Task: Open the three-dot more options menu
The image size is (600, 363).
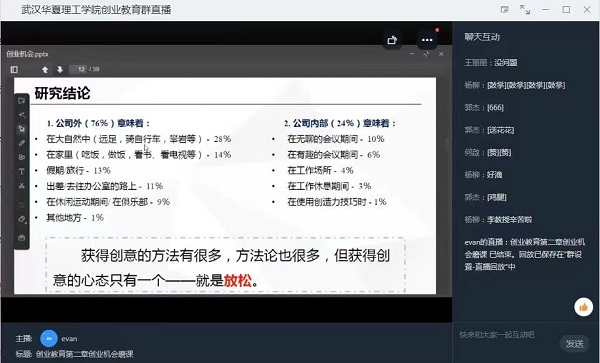Action: pos(427,40)
